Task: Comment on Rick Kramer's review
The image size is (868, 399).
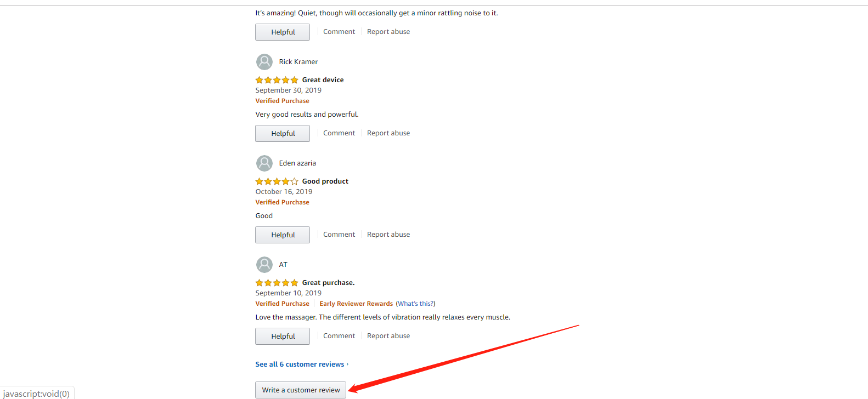Action: click(x=339, y=133)
